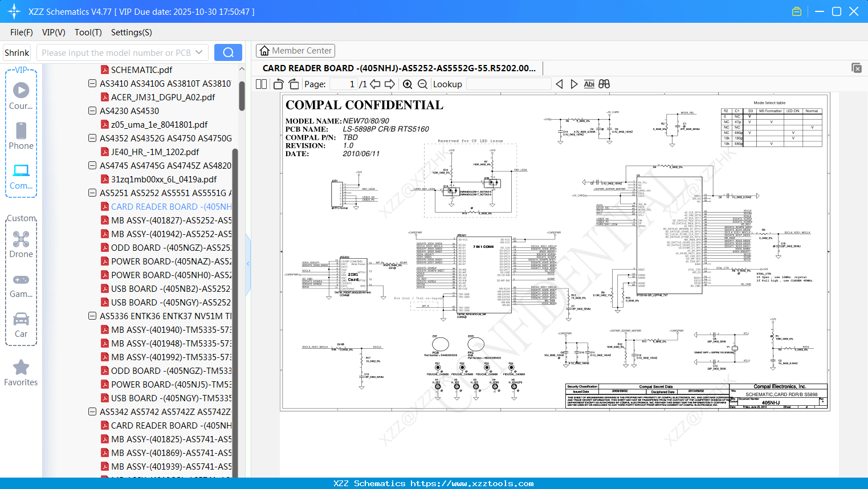Go to the previous page arrow
The image size is (868, 489).
coord(375,84)
